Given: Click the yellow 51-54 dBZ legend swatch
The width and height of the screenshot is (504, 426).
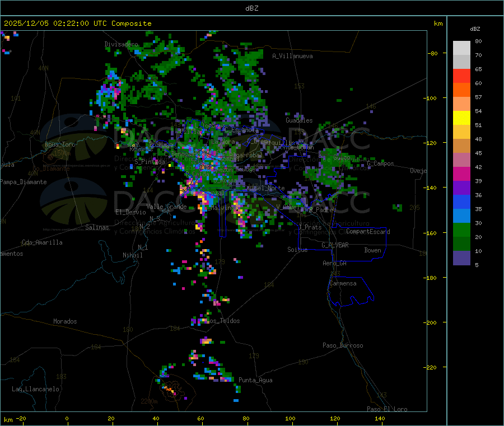Looking at the screenshot, I should pyautogui.click(x=461, y=118).
